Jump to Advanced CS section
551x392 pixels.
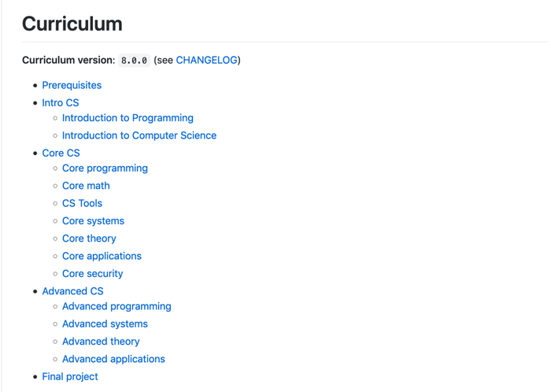click(72, 291)
